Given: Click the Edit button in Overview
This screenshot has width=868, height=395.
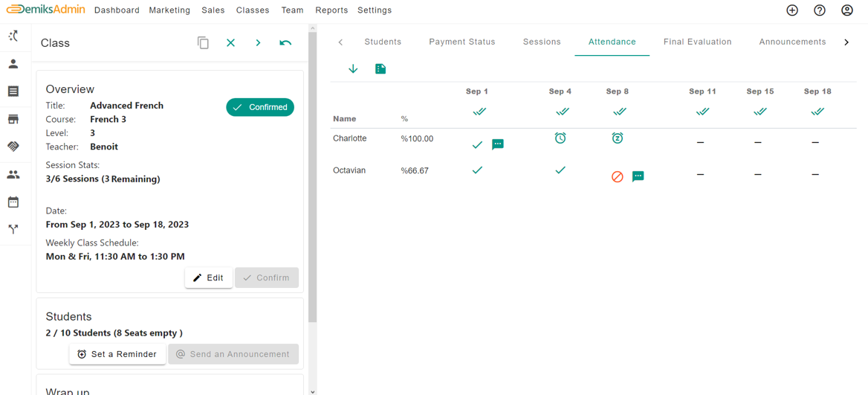Looking at the screenshot, I should point(209,277).
